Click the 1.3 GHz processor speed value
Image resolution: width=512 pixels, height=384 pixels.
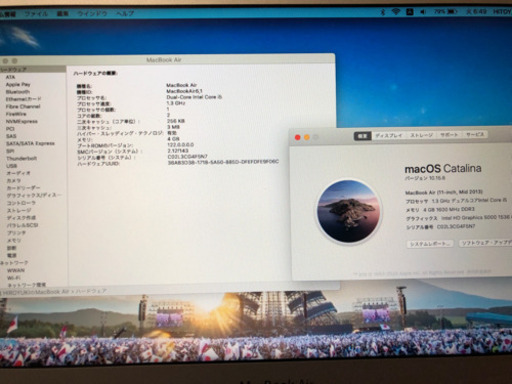[x=176, y=103]
